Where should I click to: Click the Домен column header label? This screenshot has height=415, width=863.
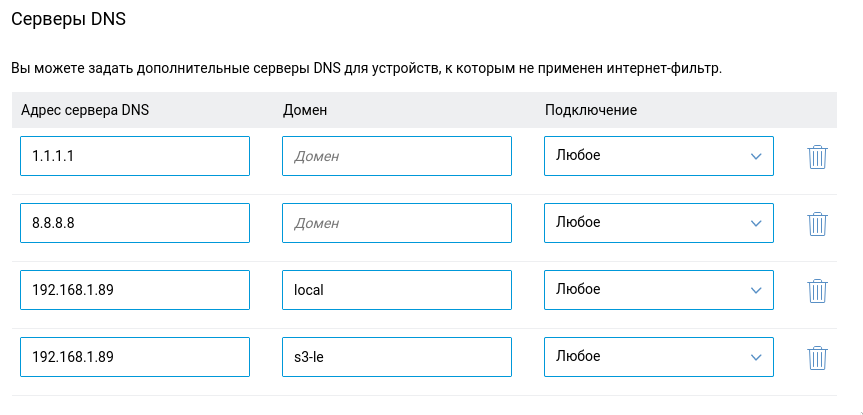(305, 110)
